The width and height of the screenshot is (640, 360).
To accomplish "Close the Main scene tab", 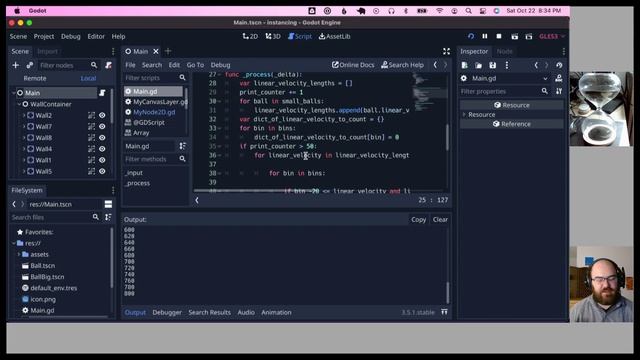I will click(x=156, y=51).
